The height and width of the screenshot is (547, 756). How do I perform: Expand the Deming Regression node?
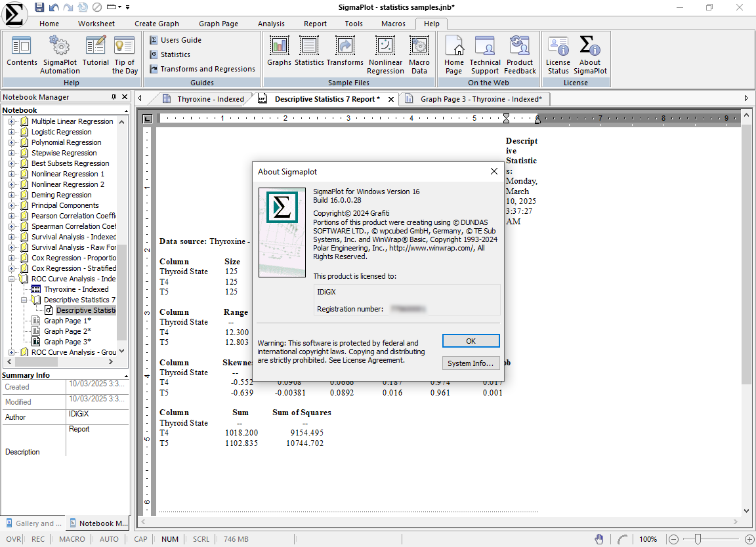tap(12, 195)
